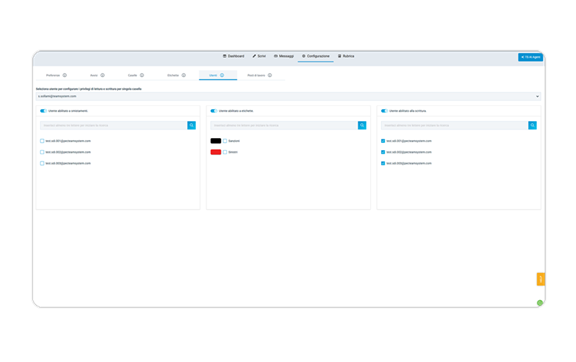Search mailboxes in the smistamenti panel
Screen dimensions: 576x362
(191, 125)
